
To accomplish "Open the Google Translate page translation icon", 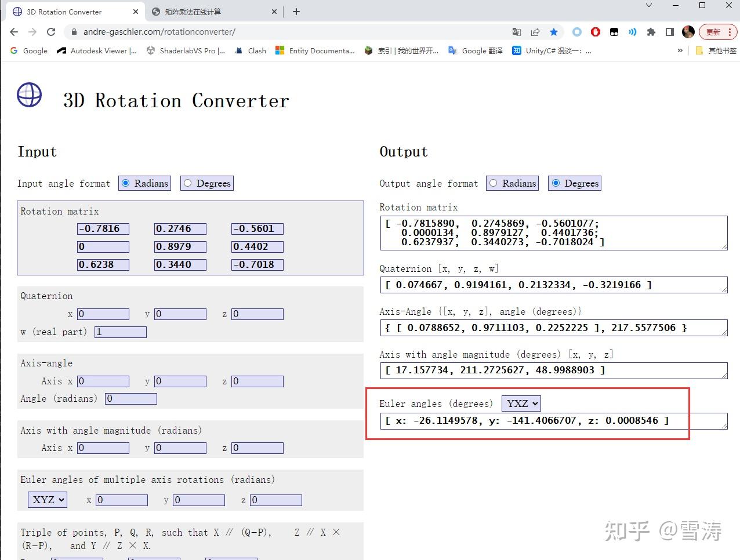I will [516, 32].
